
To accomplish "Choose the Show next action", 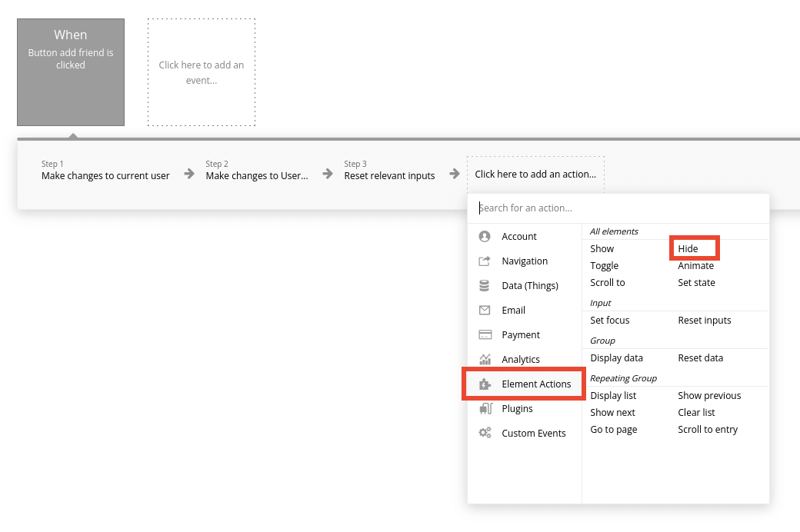I will [x=612, y=413].
